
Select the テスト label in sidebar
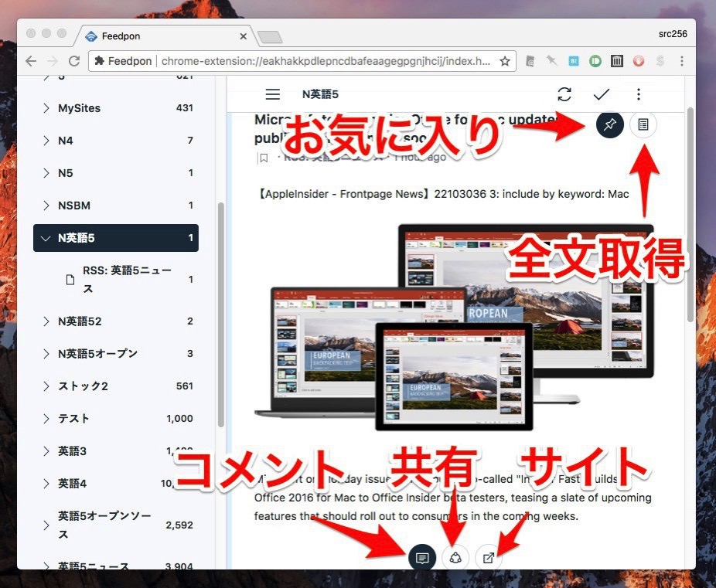tap(73, 418)
